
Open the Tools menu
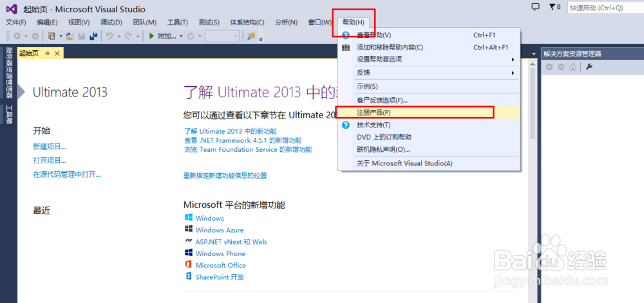click(178, 22)
